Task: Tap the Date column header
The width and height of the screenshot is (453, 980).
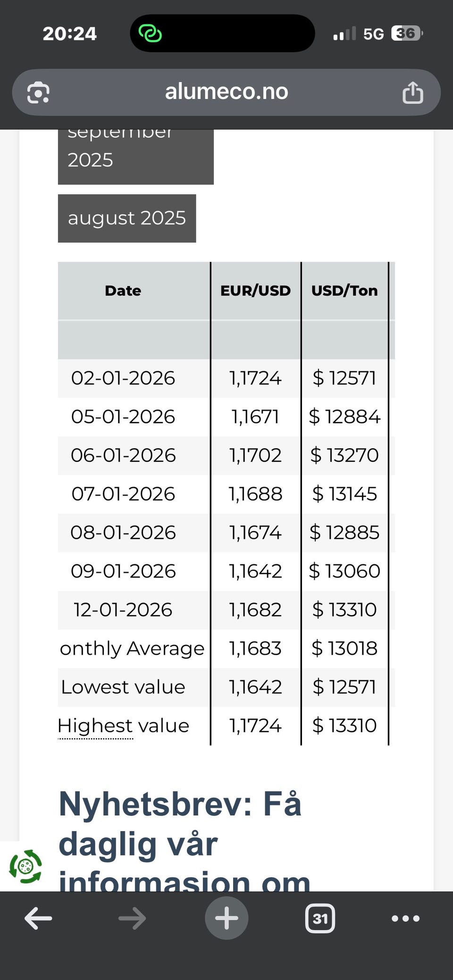Action: (123, 290)
